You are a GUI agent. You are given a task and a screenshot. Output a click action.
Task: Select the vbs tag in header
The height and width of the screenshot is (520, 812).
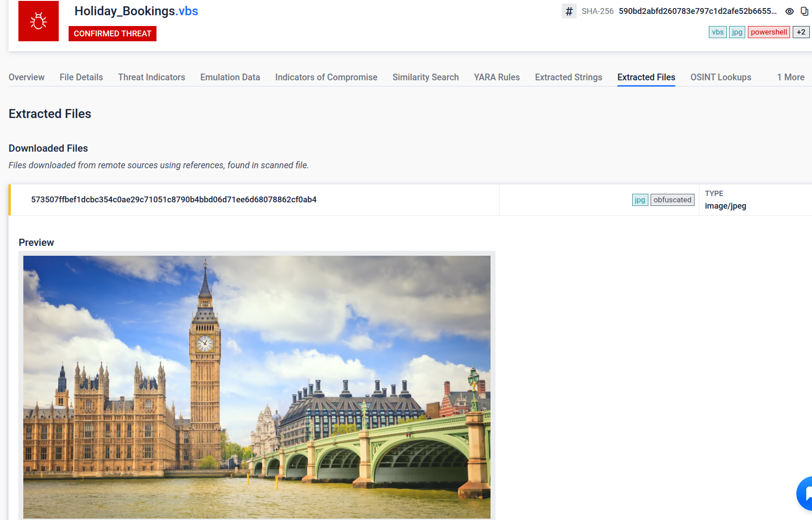click(717, 32)
